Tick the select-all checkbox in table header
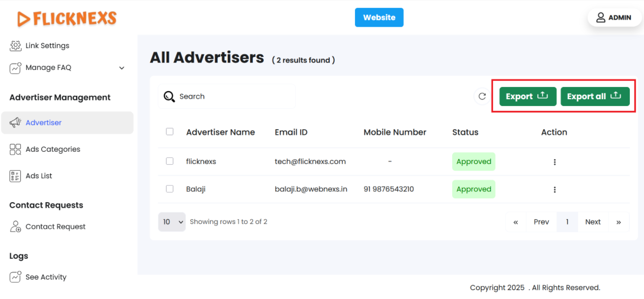 [x=169, y=132]
